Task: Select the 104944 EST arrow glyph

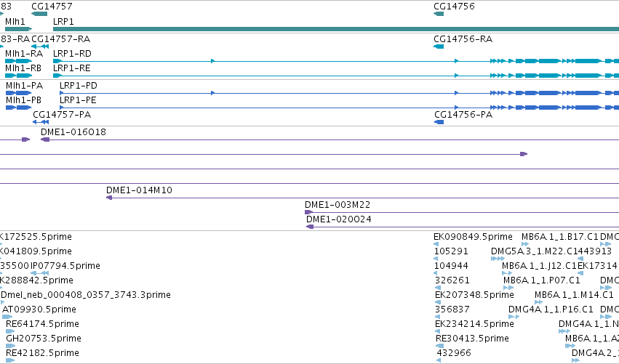Action: tap(436, 273)
